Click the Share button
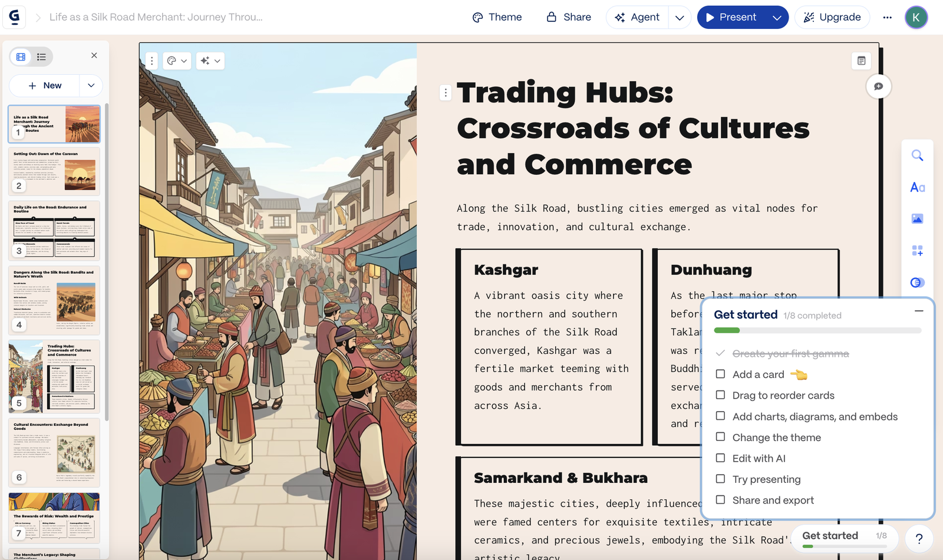Viewport: 943px width, 560px height. [x=569, y=18]
